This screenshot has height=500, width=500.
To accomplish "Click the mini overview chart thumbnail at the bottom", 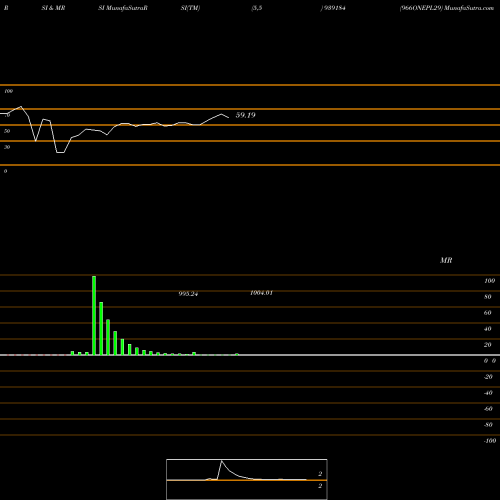I will [247, 479].
